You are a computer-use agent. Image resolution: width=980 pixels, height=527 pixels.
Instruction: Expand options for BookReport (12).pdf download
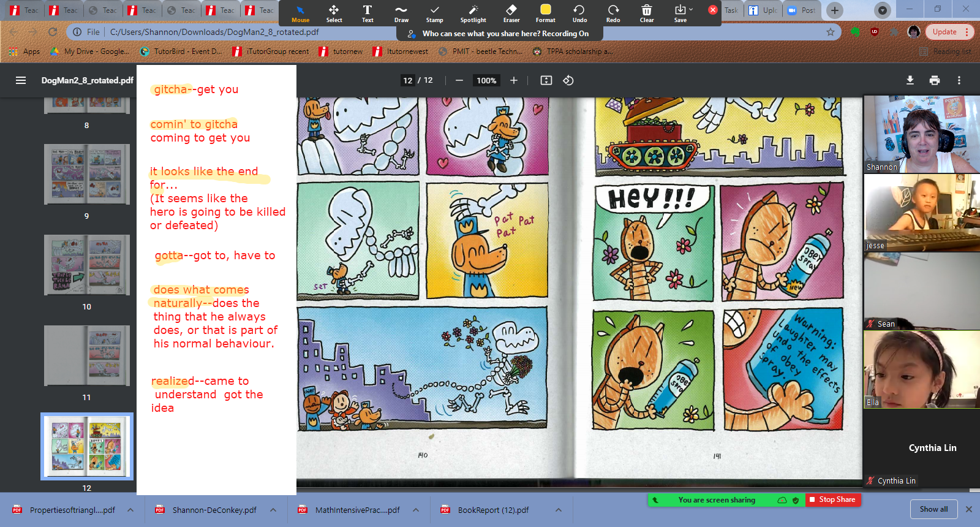click(559, 510)
